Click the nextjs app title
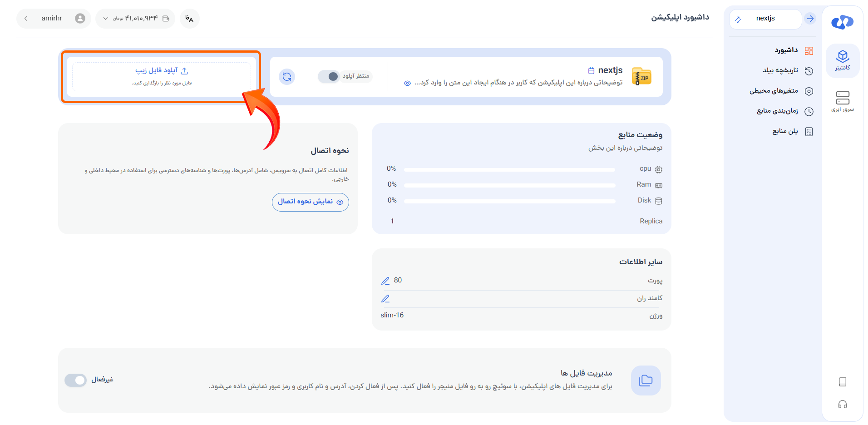Image resolution: width=868 pixels, height=425 pixels. (610, 70)
